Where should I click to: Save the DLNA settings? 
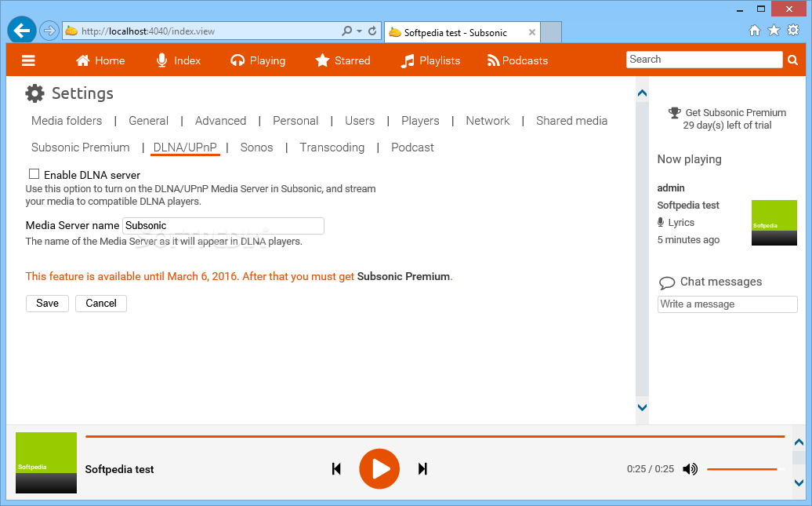pos(47,304)
